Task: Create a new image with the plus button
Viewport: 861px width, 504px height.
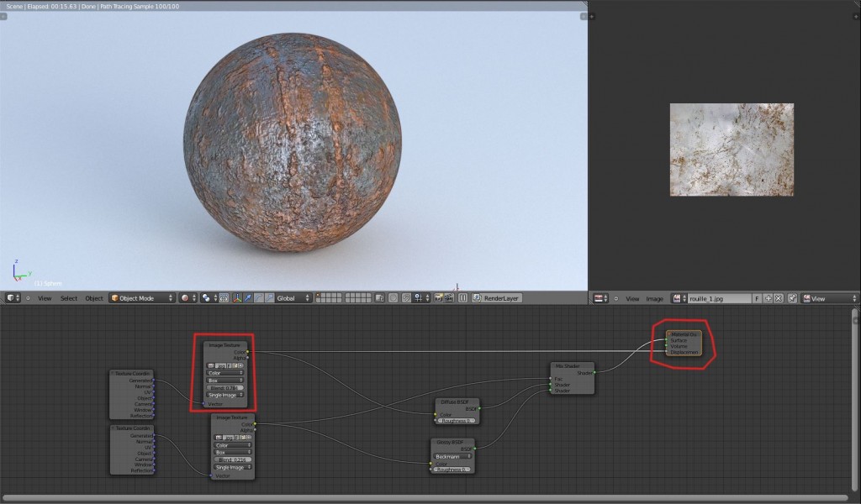Action: 767,298
